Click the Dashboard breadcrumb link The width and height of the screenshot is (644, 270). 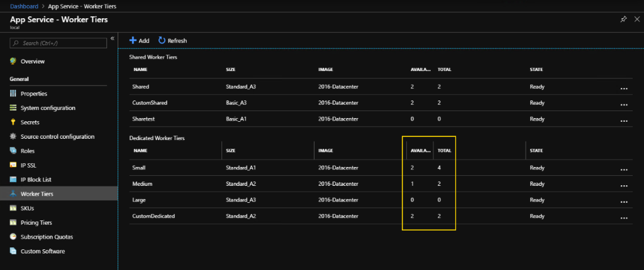pyautogui.click(x=24, y=6)
